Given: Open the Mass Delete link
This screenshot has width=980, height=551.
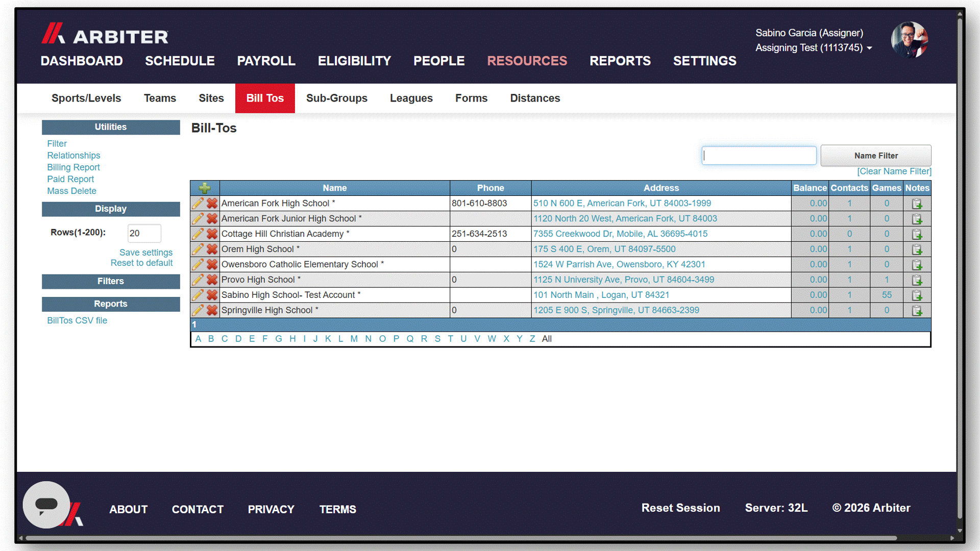Looking at the screenshot, I should pyautogui.click(x=71, y=191).
